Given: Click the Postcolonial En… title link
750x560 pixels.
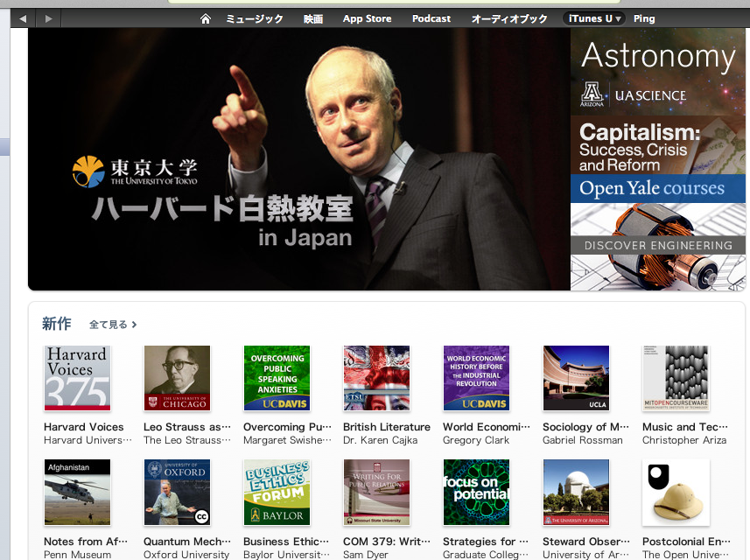Looking at the screenshot, I should pos(686,542).
